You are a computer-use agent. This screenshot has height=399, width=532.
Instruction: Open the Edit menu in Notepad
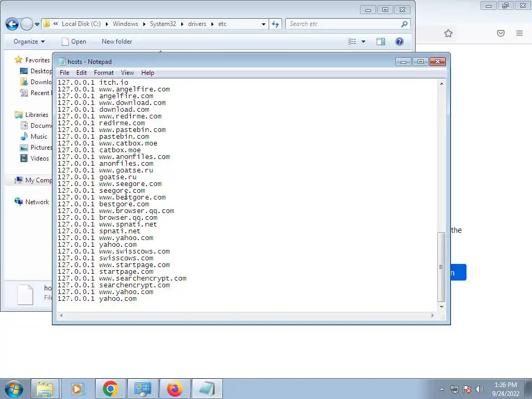pos(82,73)
